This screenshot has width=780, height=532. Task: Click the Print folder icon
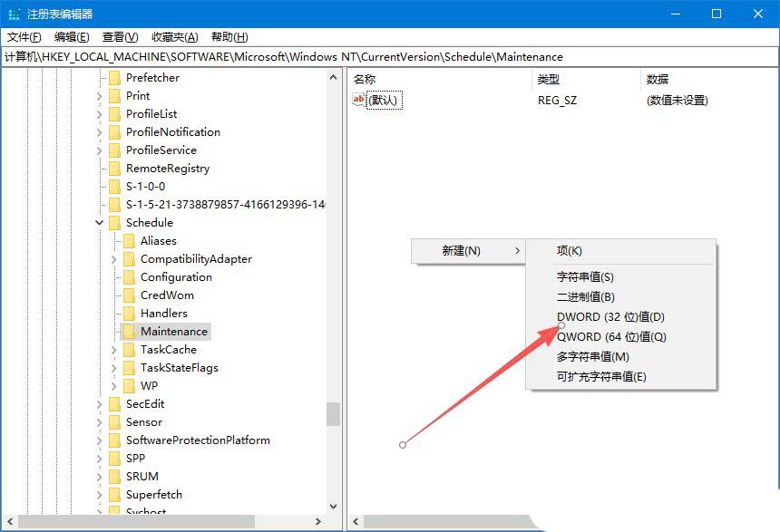pyautogui.click(x=114, y=96)
